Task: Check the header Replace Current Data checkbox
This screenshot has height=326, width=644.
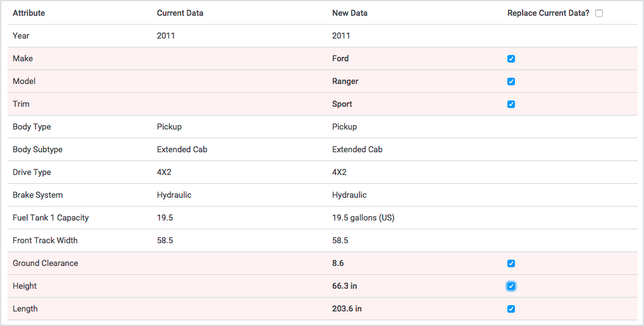Action: (x=599, y=13)
